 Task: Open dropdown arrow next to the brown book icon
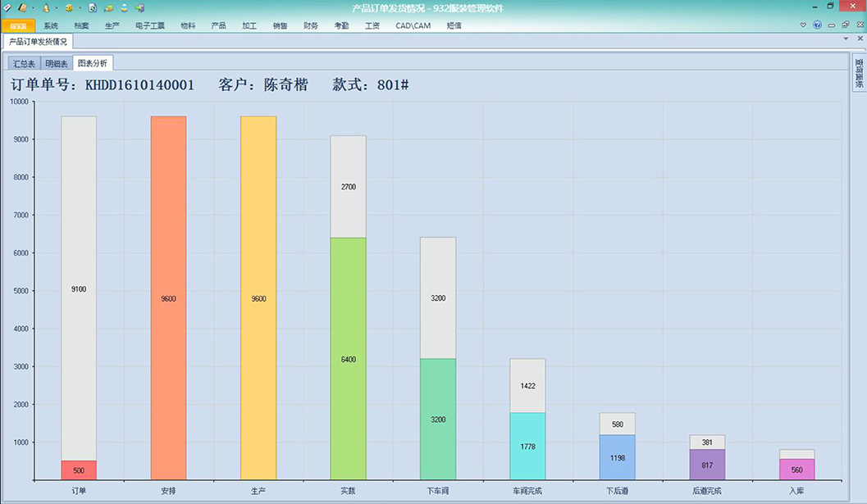tap(32, 7)
